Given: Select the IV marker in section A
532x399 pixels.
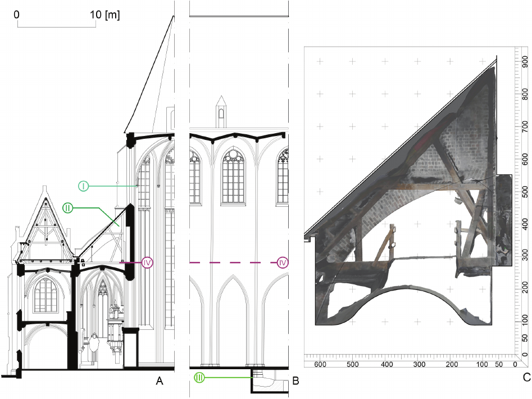Looking at the screenshot, I should coord(148,262).
